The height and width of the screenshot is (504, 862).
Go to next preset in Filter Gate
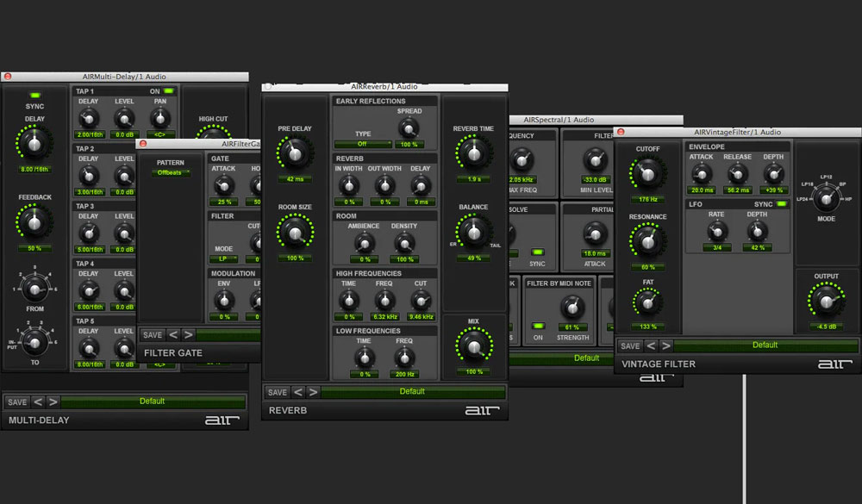pyautogui.click(x=188, y=335)
